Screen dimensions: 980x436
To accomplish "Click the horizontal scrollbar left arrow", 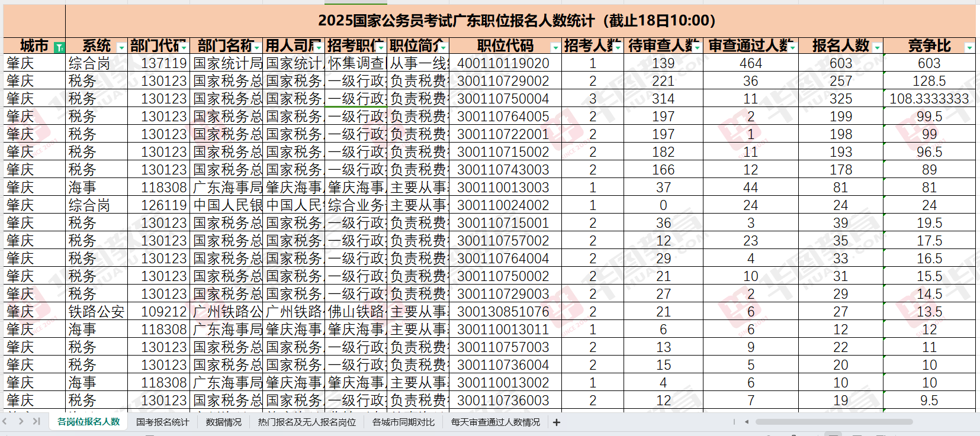I will point(747,422).
